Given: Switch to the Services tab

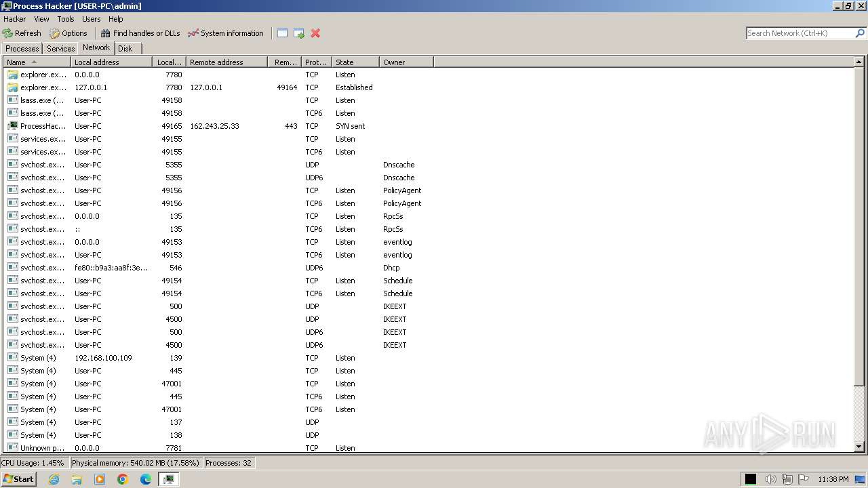Looking at the screenshot, I should tap(60, 49).
